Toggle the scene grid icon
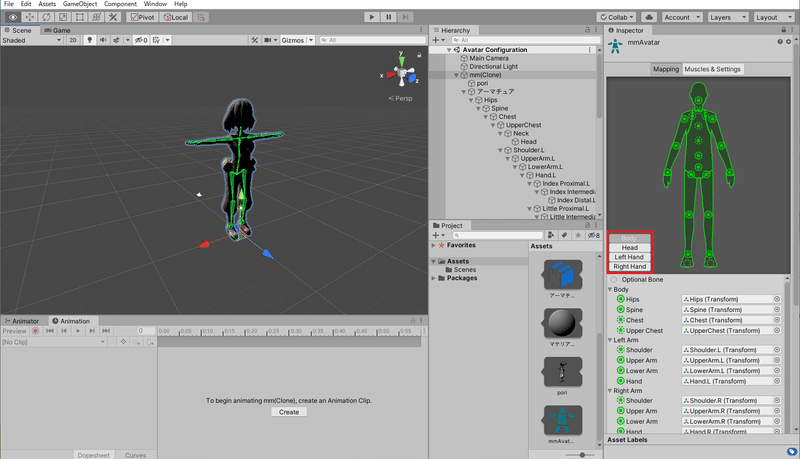800x459 pixels. (156, 40)
